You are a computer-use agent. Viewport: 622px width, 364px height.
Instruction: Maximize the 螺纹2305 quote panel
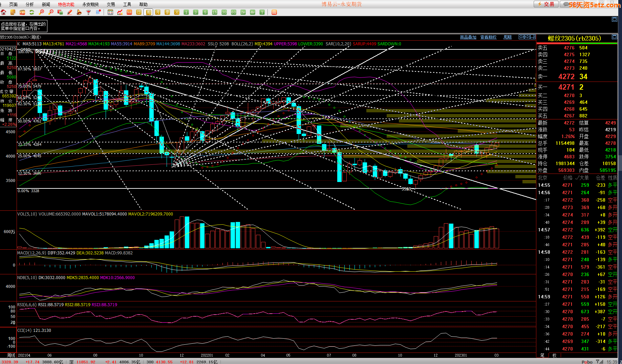[615, 37]
